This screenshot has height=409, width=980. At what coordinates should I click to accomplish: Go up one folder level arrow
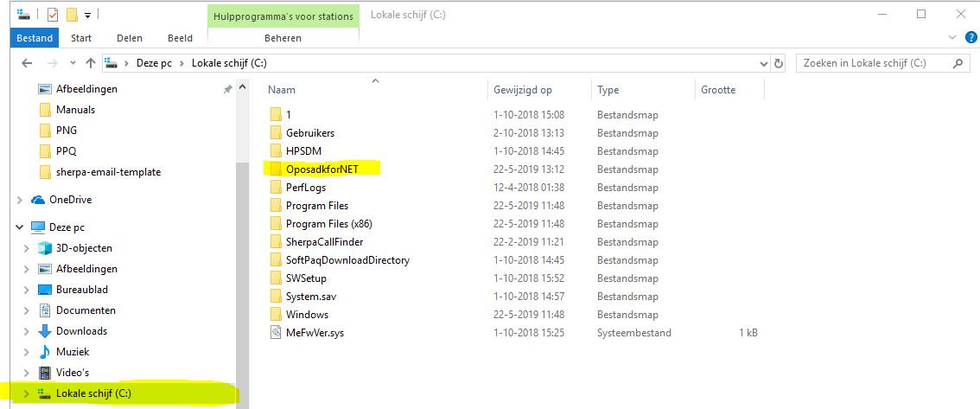(90, 63)
